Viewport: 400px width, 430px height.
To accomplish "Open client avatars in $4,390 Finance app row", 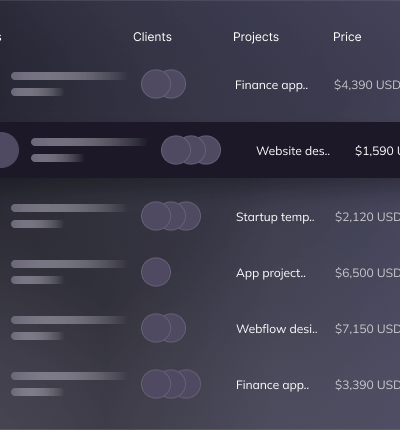I will tap(163, 84).
